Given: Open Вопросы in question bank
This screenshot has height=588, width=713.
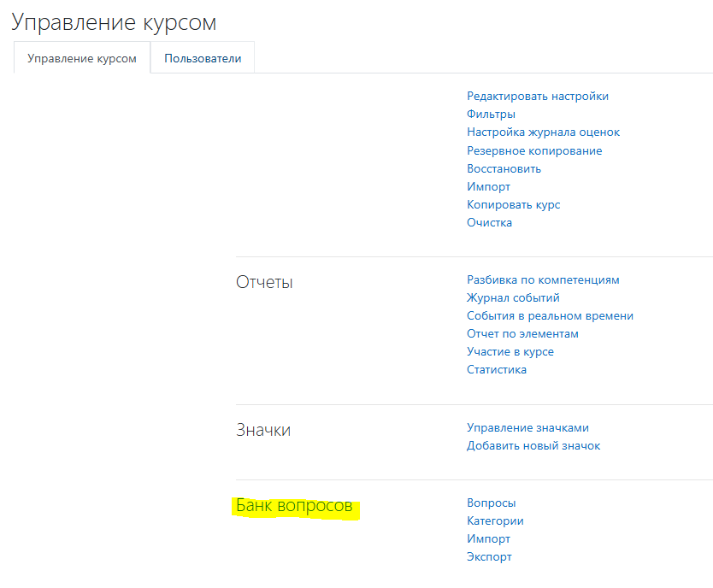Looking at the screenshot, I should coord(491,503).
